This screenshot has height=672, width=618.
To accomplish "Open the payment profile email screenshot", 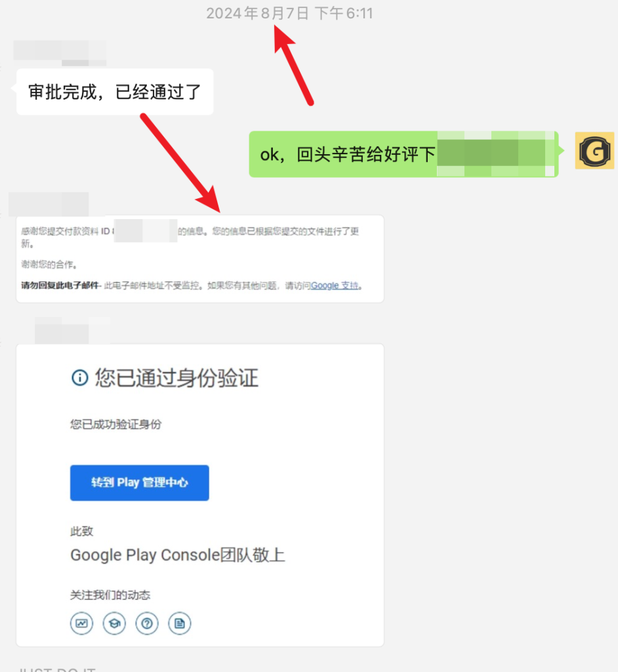I will 200,259.
